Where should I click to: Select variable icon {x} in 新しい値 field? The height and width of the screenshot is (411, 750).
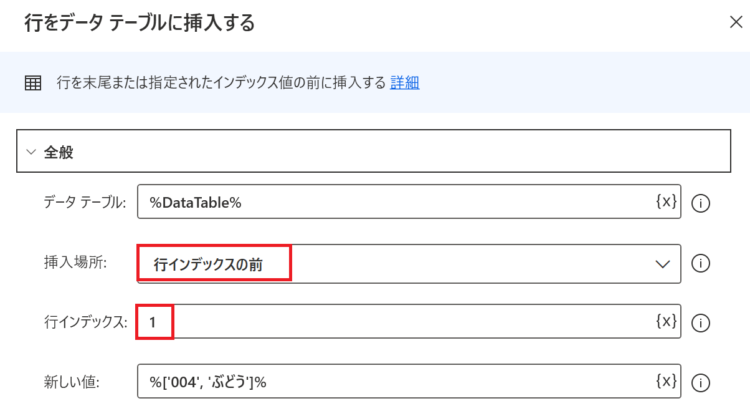pyautogui.click(x=666, y=381)
